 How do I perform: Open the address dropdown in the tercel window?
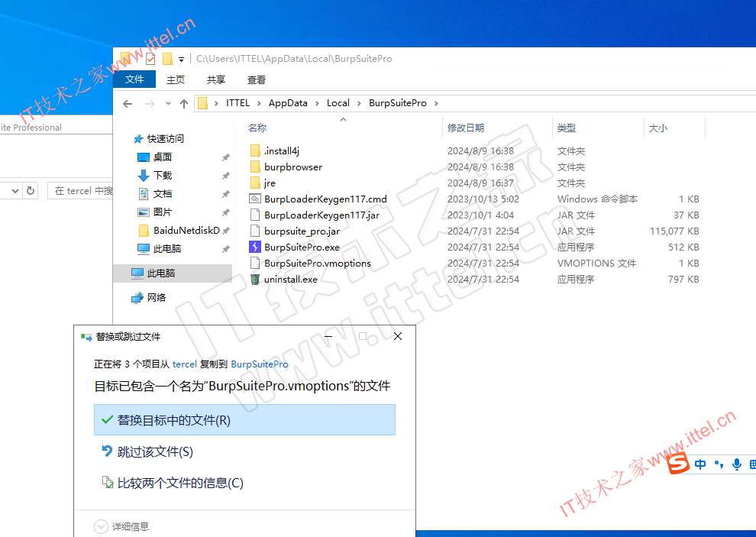(15, 190)
